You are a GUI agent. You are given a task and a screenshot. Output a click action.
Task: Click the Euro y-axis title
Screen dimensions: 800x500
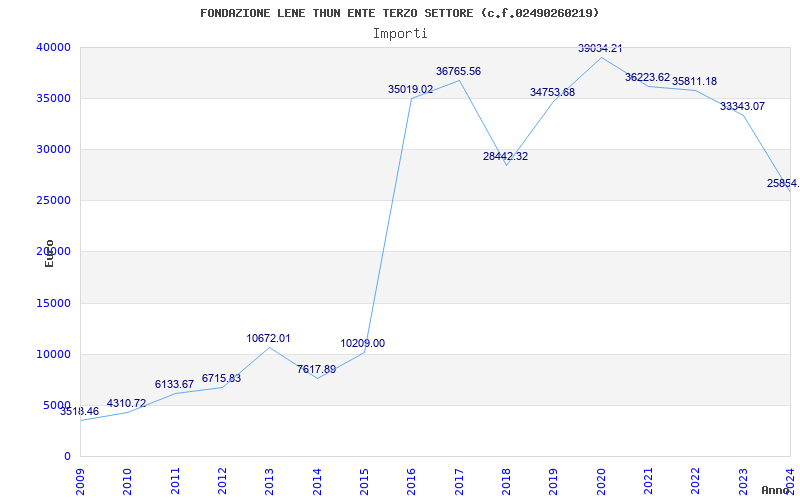pos(49,254)
